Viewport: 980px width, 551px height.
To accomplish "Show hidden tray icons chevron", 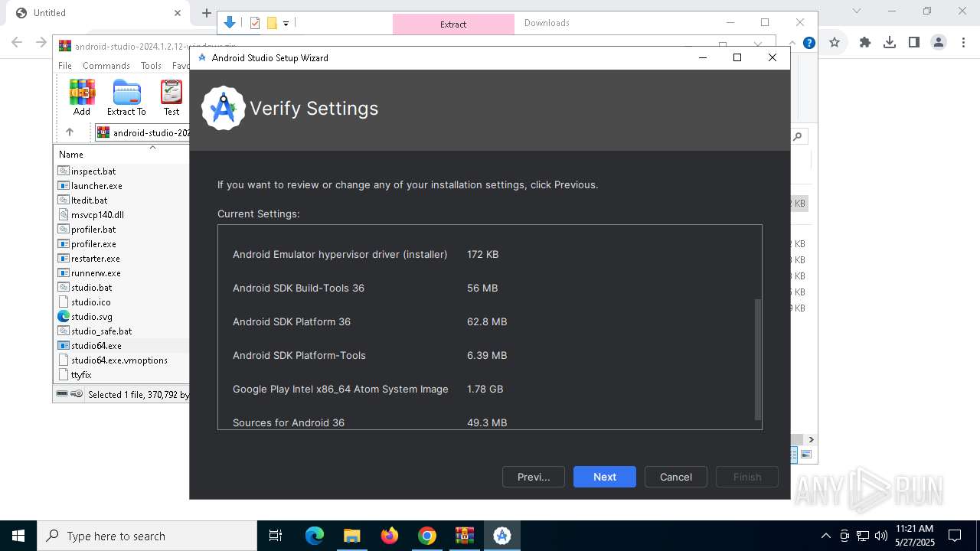I will pyautogui.click(x=825, y=536).
